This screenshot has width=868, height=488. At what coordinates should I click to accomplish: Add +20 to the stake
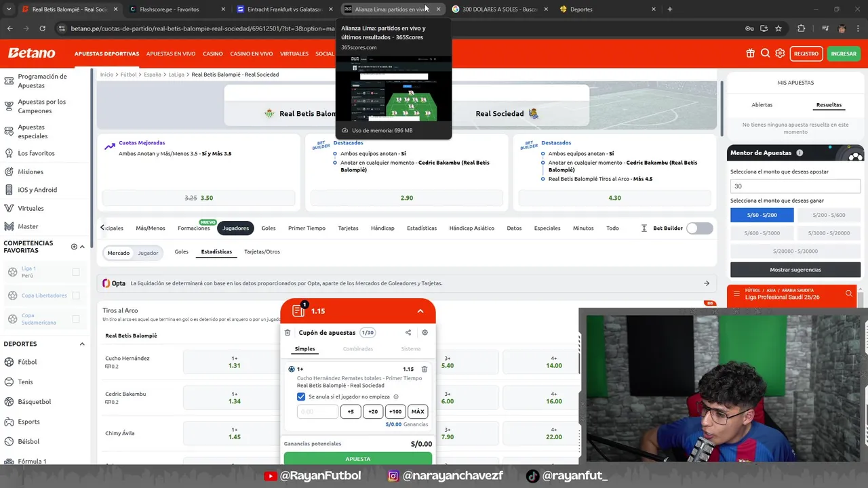coord(373,411)
